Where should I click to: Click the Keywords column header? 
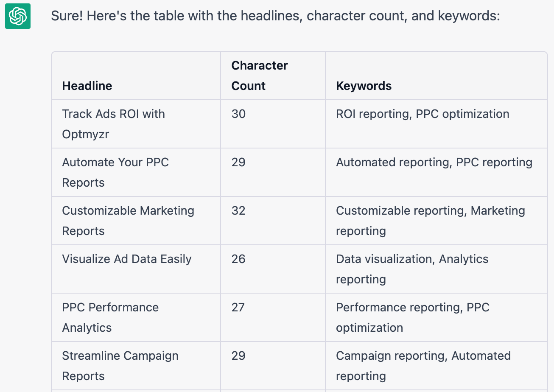(364, 86)
